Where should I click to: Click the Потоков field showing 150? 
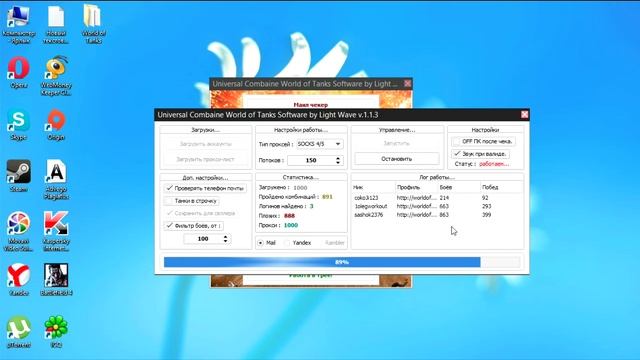coord(311,160)
